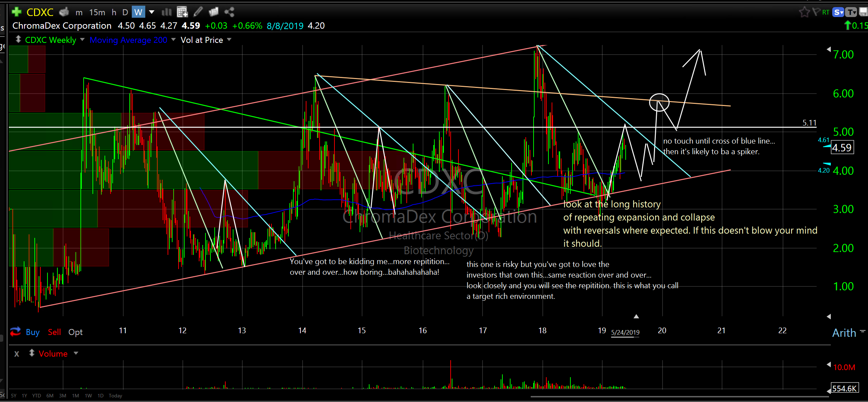Open the drawing tools pencil icon

(198, 12)
